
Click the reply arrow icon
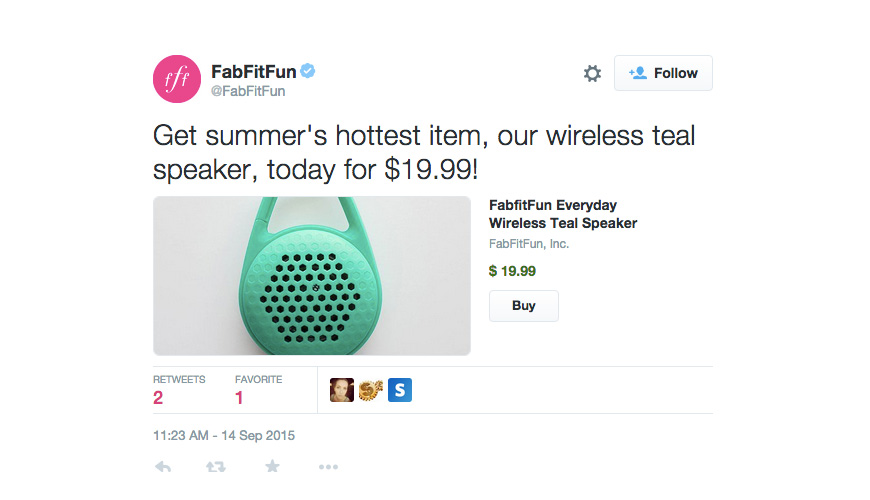click(163, 467)
